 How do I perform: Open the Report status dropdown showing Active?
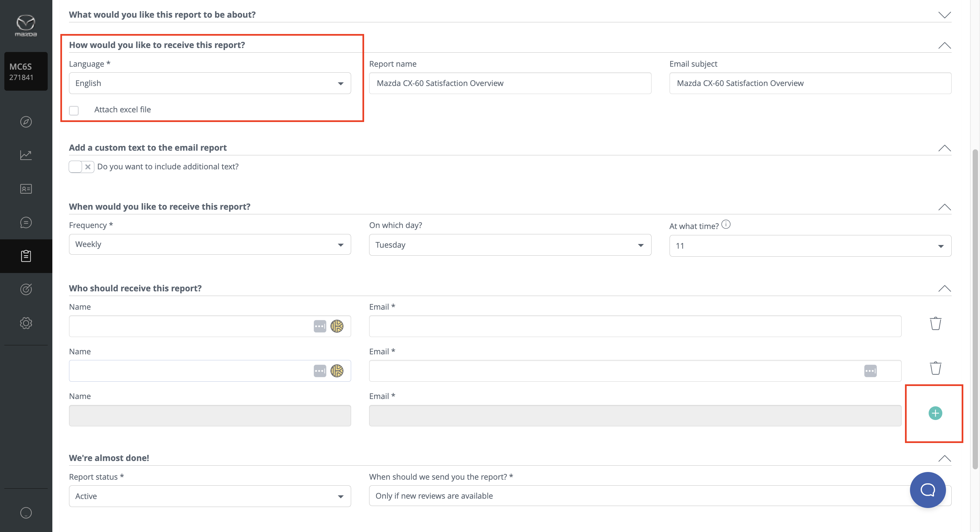(x=210, y=496)
